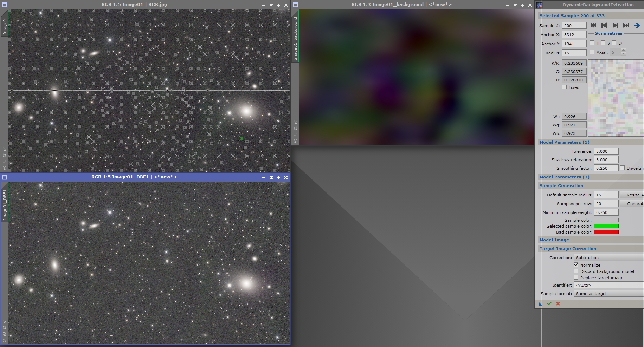
Task: Click circle icon in Image01_background sidebar
Action: click(295, 141)
